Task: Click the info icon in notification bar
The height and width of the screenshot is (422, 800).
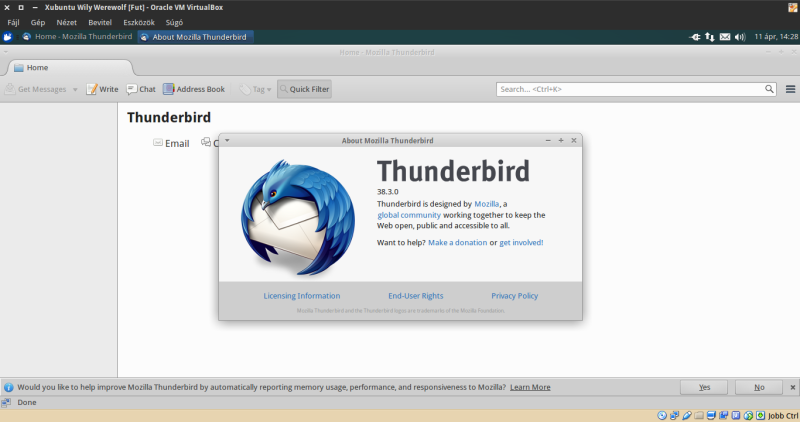Action: pos(8,387)
